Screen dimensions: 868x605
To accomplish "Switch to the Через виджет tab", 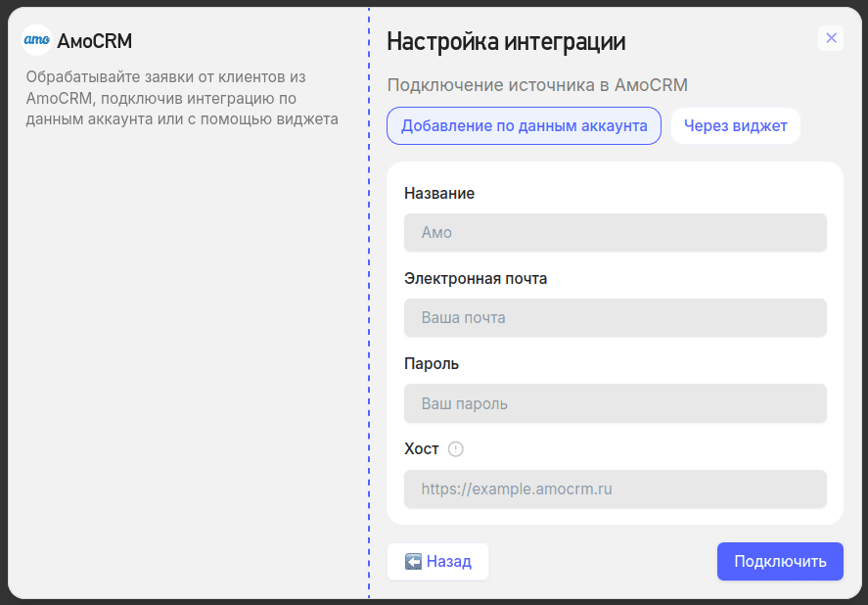I will pos(735,125).
